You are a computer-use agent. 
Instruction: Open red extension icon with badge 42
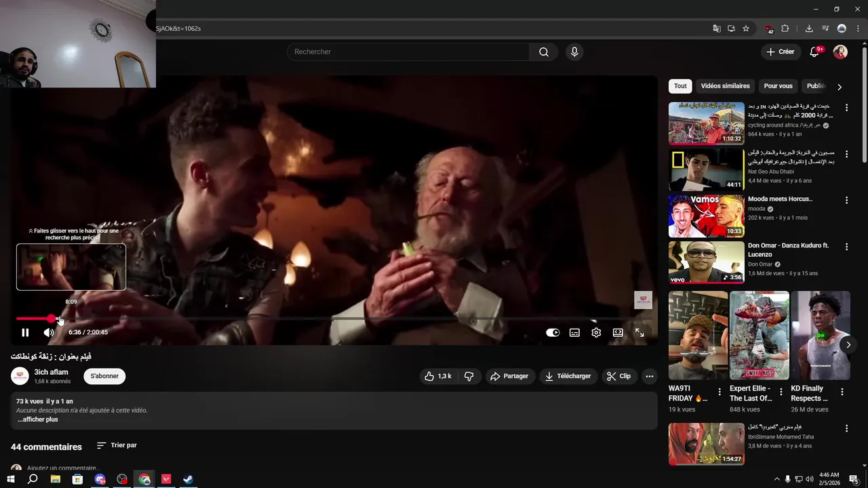click(769, 28)
